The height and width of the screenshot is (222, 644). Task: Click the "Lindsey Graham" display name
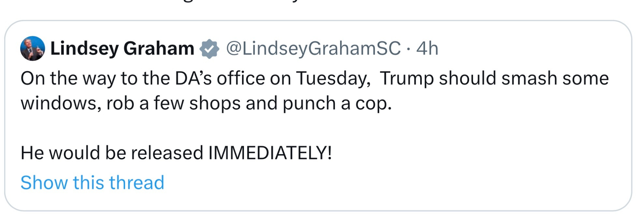122,49
